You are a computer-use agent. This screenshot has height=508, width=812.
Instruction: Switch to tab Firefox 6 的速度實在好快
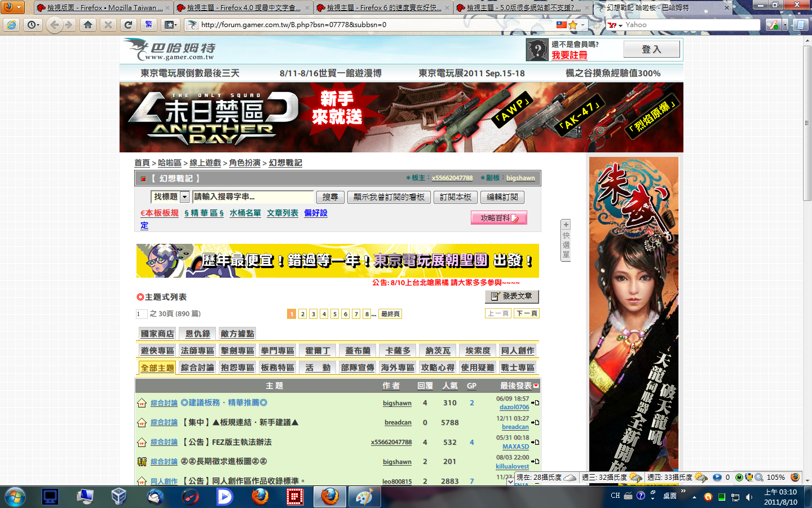382,8
